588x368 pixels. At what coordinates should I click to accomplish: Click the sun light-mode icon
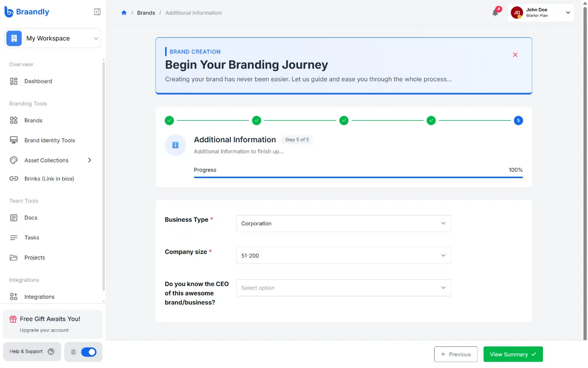point(73,352)
